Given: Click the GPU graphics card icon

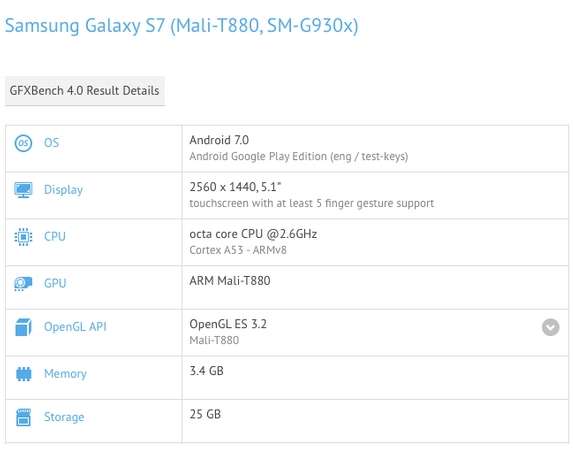Looking at the screenshot, I should (23, 283).
